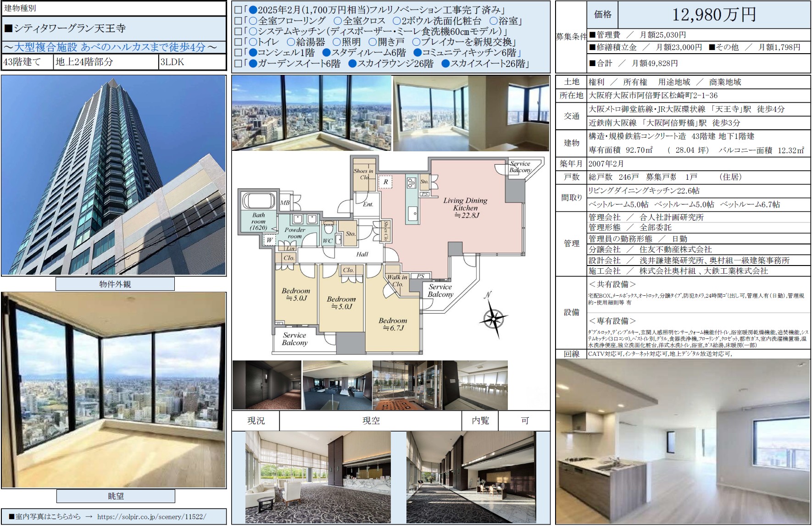Click the 眺望 caption label
Viewport: 812px width, 526px height.
[116, 496]
